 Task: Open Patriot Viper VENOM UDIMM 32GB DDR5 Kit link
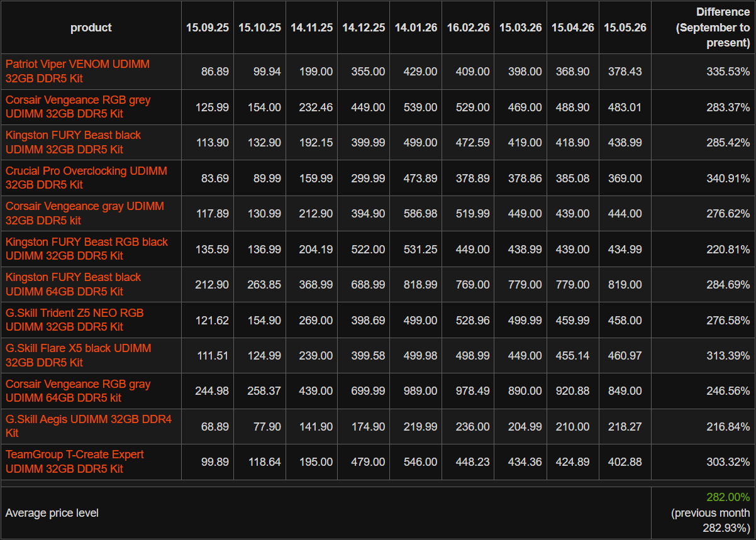coord(77,72)
